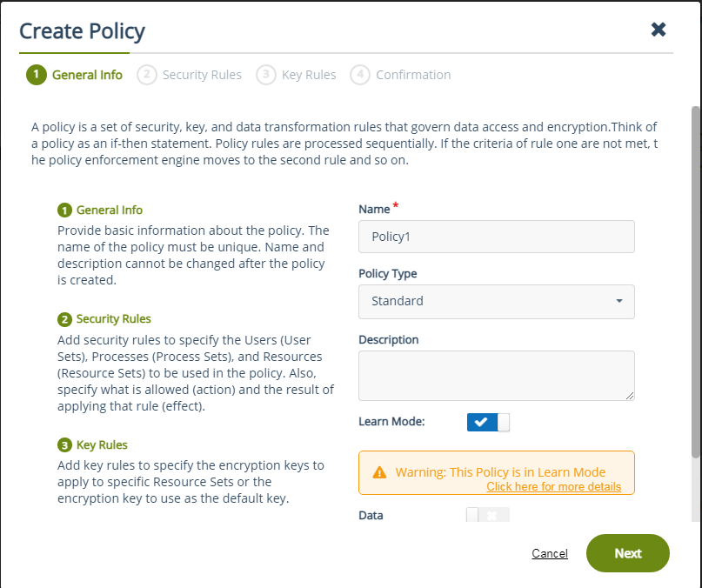Click the warning triangle icon in Learn Mode banner
The width and height of the screenshot is (702, 588).
click(379, 472)
